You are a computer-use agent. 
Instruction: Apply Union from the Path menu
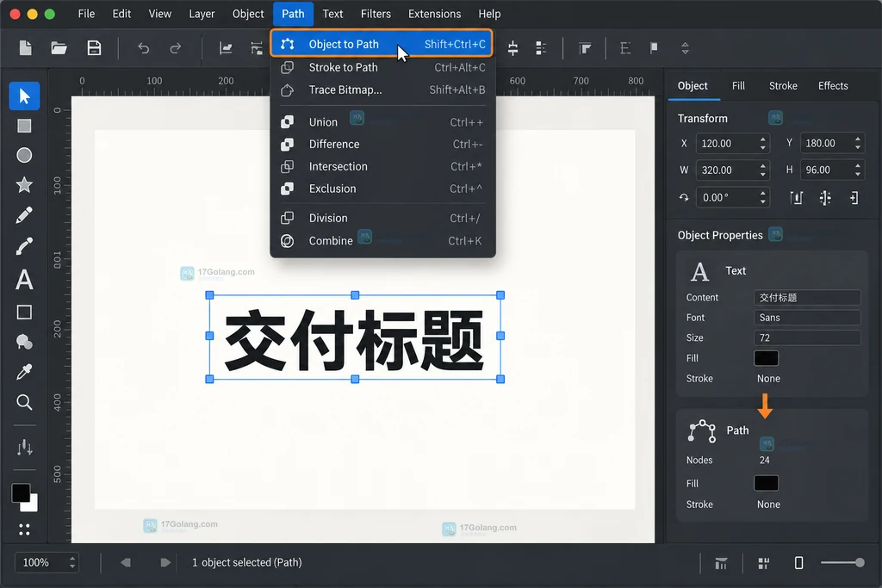[x=382, y=122]
